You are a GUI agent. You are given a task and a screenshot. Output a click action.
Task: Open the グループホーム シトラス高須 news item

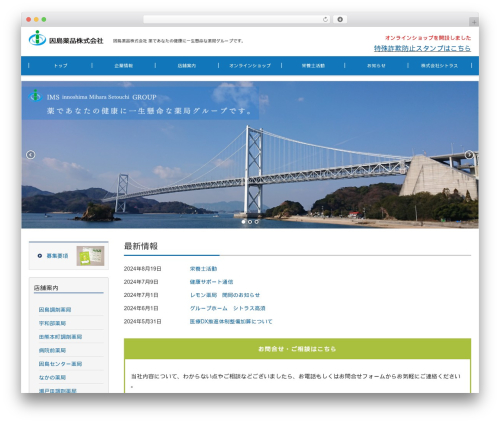tap(227, 308)
